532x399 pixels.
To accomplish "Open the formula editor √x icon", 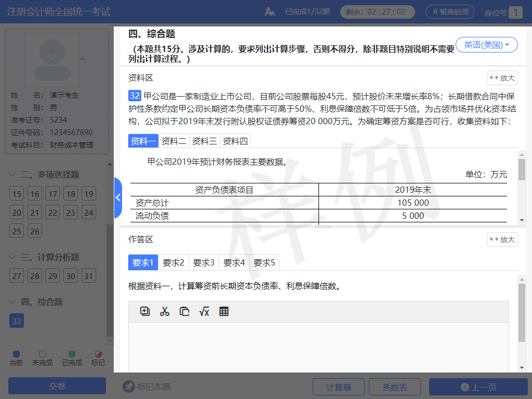I will click(204, 312).
